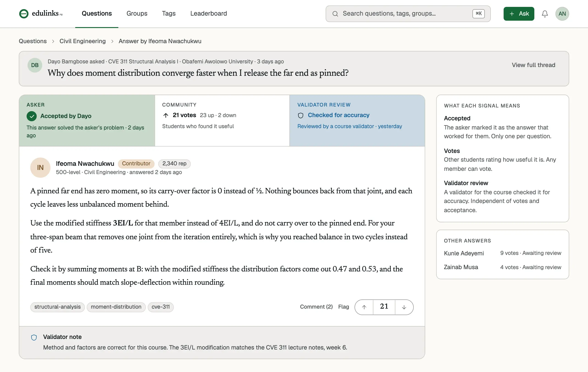
Task: Click the ⌘K shortcut badge in search
Action: click(x=478, y=14)
